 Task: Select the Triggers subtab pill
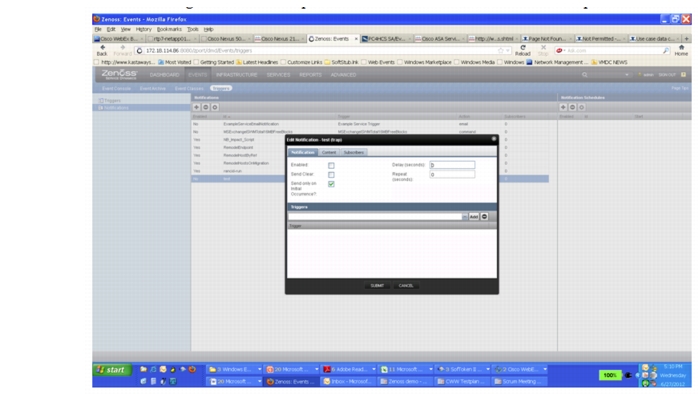(x=221, y=88)
